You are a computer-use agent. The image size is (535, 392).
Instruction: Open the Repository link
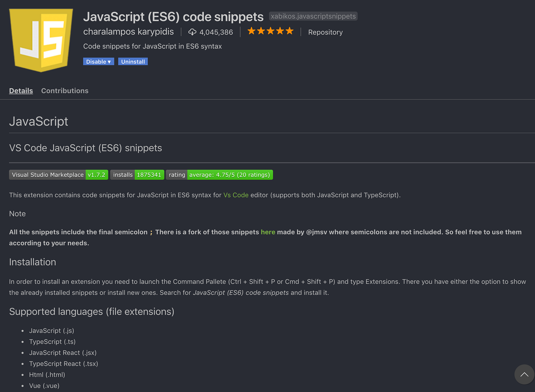click(x=325, y=32)
